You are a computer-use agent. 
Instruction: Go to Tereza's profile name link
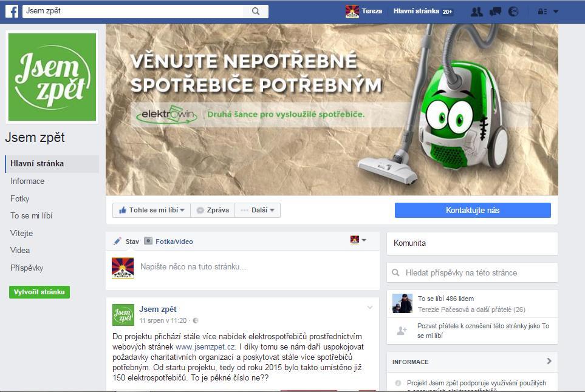pyautogui.click(x=372, y=11)
